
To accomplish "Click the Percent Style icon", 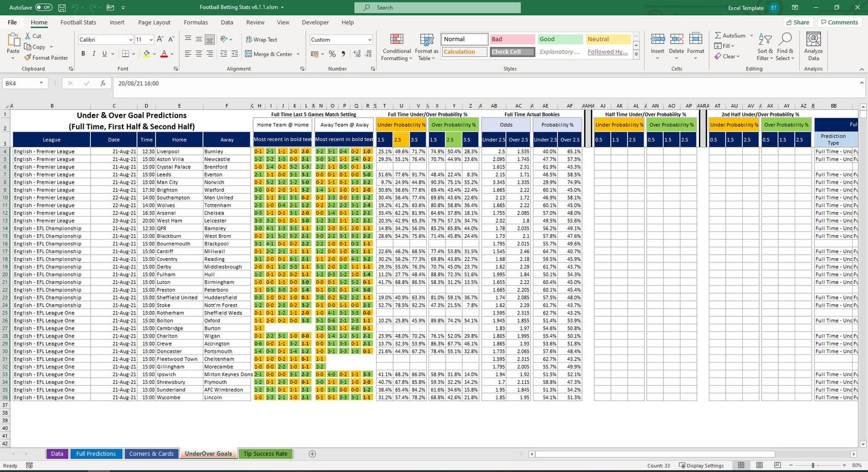I will tap(332, 54).
